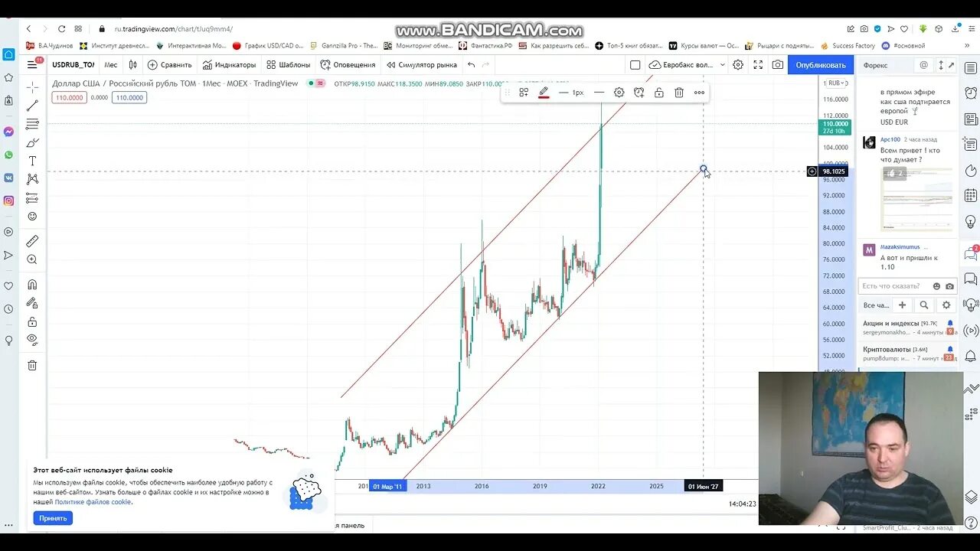Viewport: 980px width, 551px height.
Task: Open the Fibonacci/Gann tools group
Action: coord(32,124)
